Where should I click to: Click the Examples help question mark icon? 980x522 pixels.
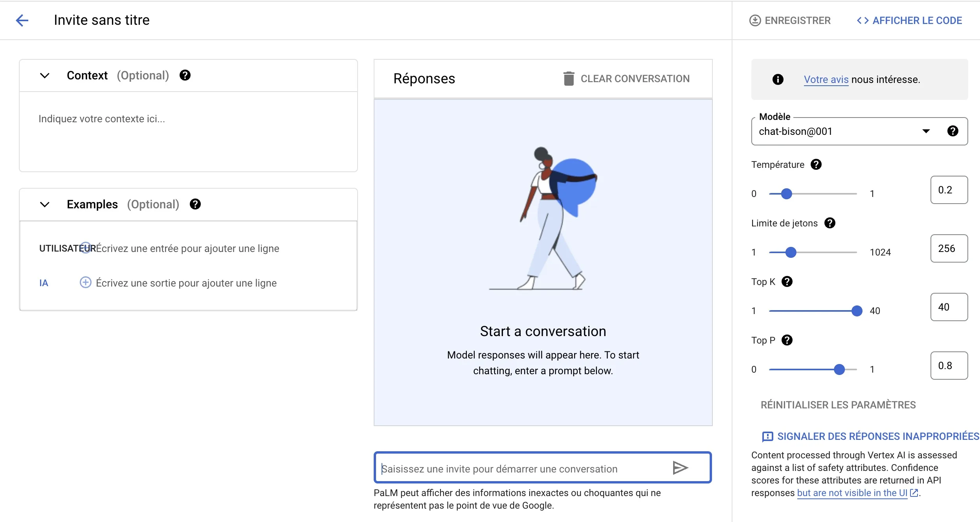click(195, 204)
